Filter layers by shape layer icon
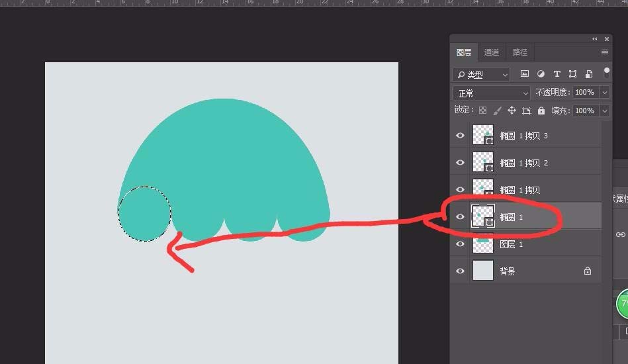This screenshot has width=628, height=364. (572, 74)
